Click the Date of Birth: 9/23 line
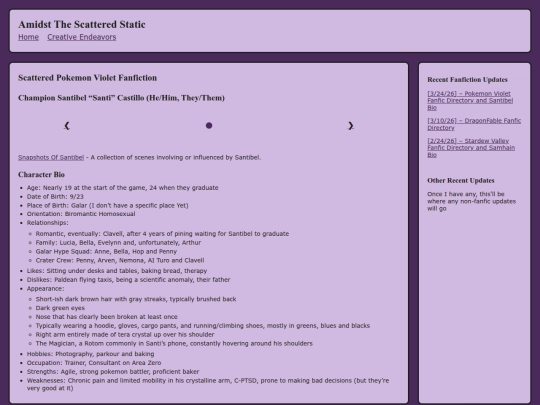The width and height of the screenshot is (540, 405). click(x=55, y=197)
